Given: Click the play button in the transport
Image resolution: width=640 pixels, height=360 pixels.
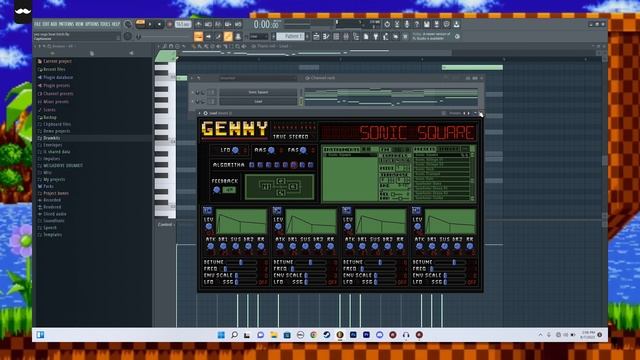Looking at the screenshot, I should point(150,24).
